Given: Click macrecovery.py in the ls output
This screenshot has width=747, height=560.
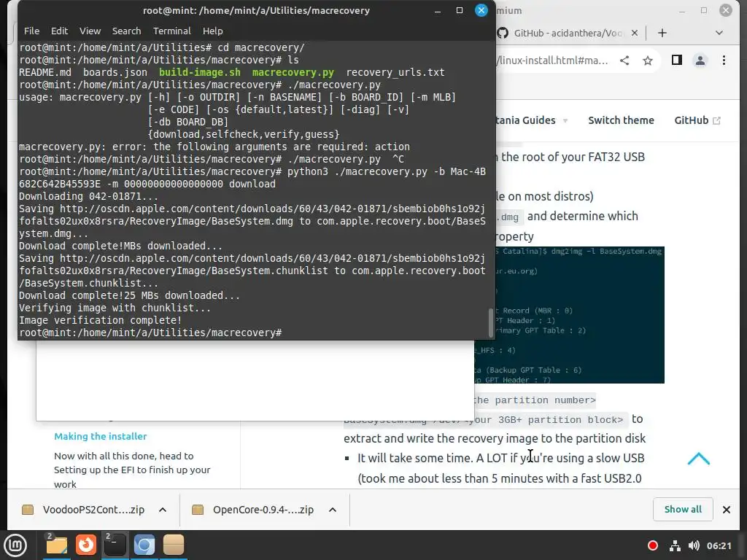Looking at the screenshot, I should (x=293, y=72).
